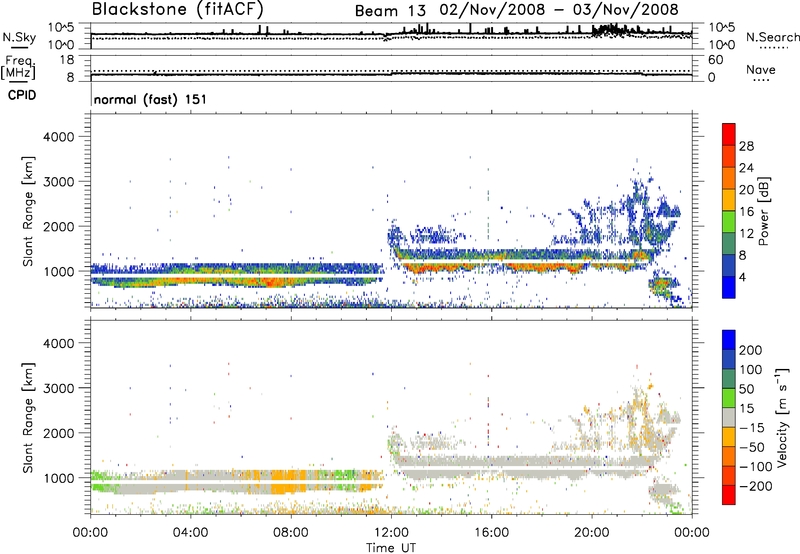This screenshot has width=800, height=554.
Task: Click the Beam 13 label
Action: [x=390, y=11]
